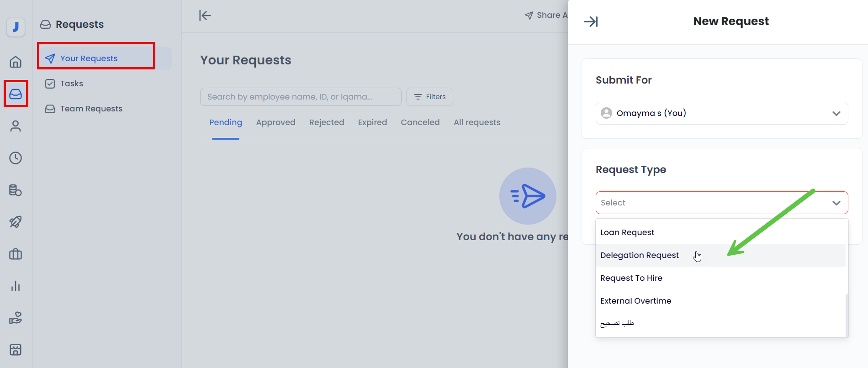Open the rocket icon in sidebar
The width and height of the screenshot is (868, 368).
click(x=16, y=222)
